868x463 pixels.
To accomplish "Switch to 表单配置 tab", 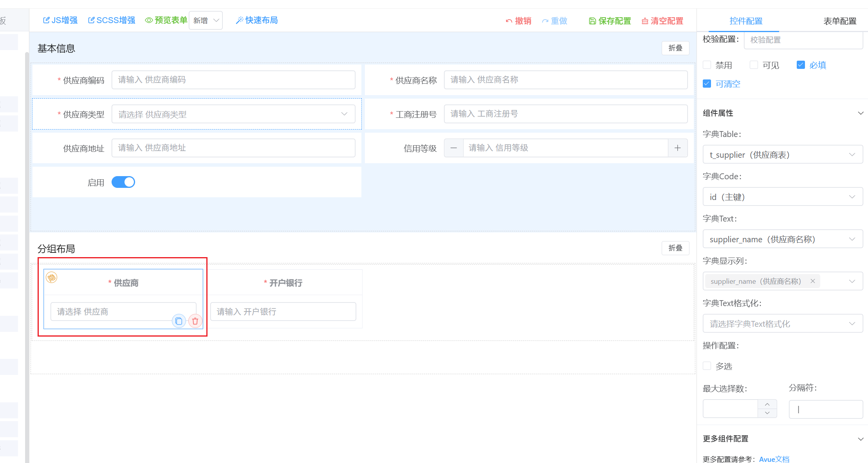I will point(839,21).
